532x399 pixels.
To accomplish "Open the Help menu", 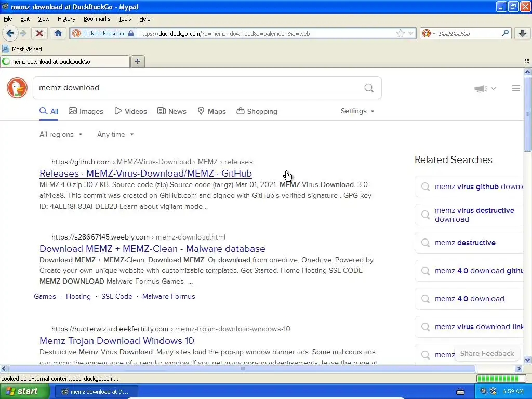I will tap(144, 19).
